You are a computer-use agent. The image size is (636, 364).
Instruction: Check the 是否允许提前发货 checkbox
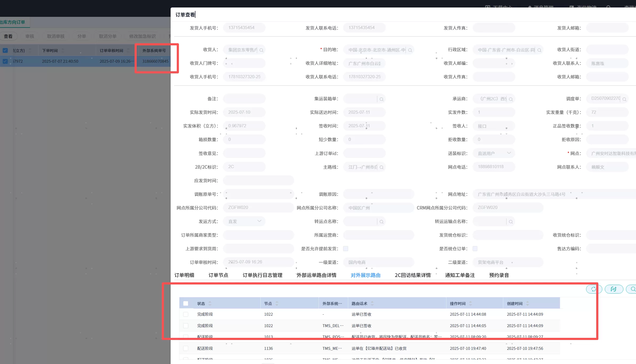click(346, 249)
